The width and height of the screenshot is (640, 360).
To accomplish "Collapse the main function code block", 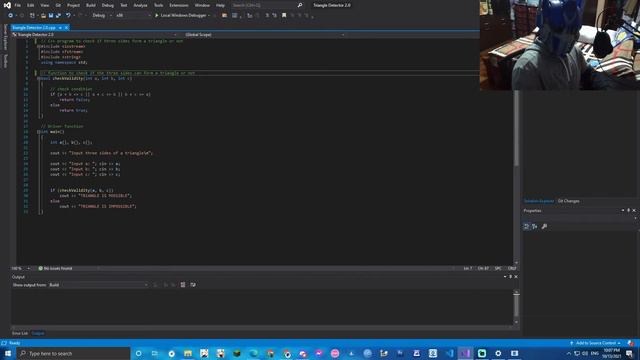I will click(x=38, y=132).
